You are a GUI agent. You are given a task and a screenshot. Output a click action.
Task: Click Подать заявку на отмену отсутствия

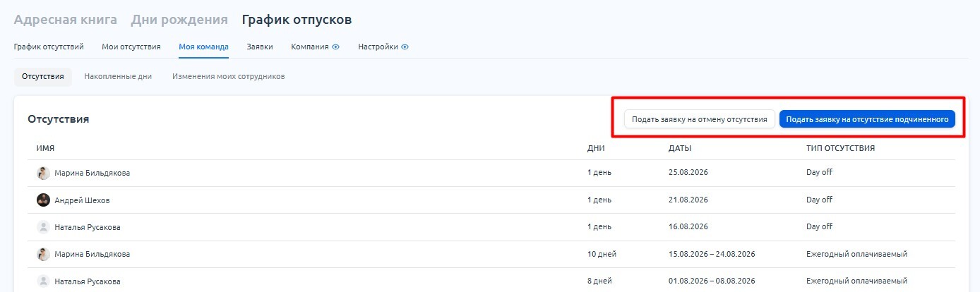click(x=700, y=119)
